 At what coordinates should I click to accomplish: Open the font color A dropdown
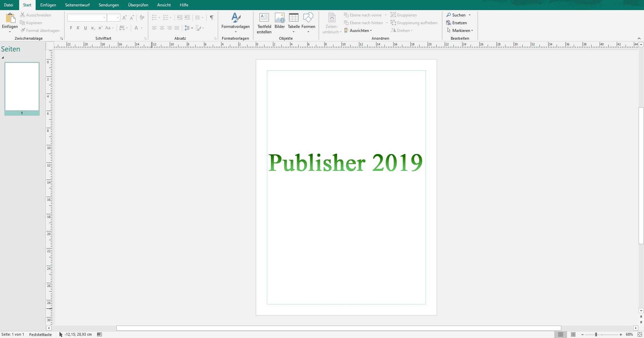pyautogui.click(x=138, y=28)
